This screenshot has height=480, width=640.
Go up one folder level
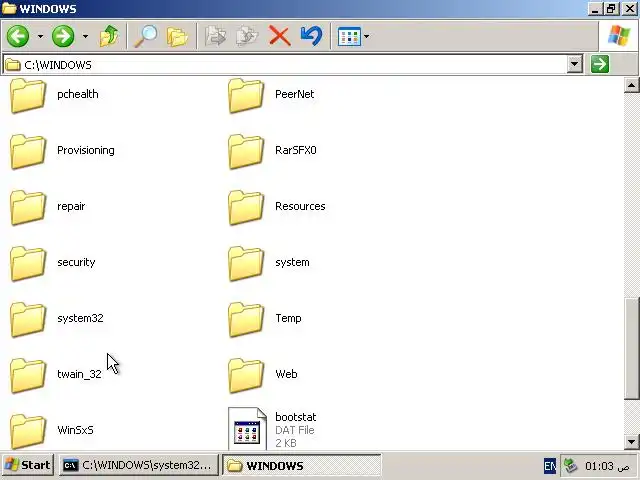[x=109, y=36]
